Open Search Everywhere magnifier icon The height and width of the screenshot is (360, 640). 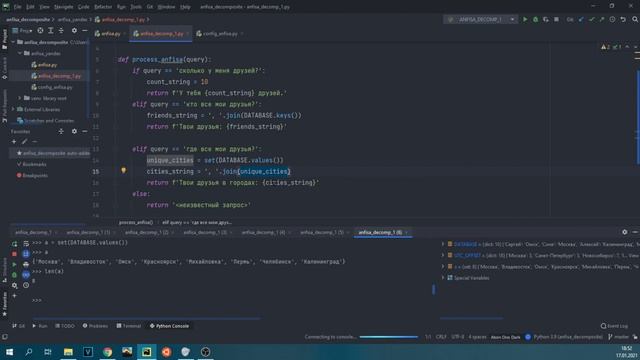pos(635,19)
